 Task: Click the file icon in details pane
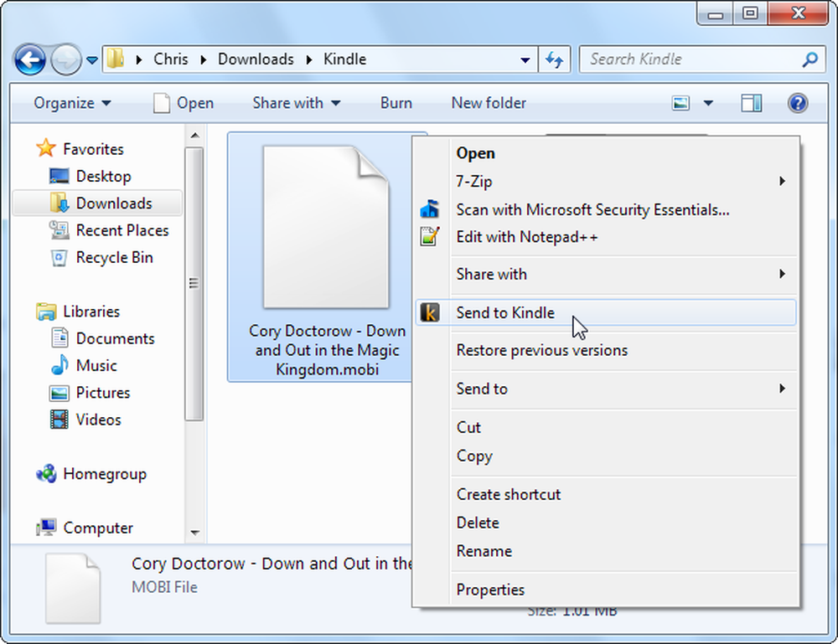[x=73, y=589]
